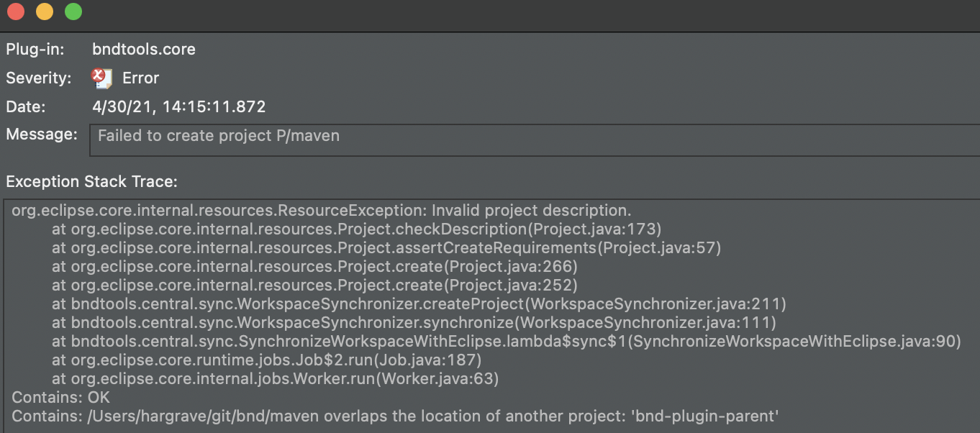Click the red Error severity icon
The image size is (980, 433).
[100, 78]
